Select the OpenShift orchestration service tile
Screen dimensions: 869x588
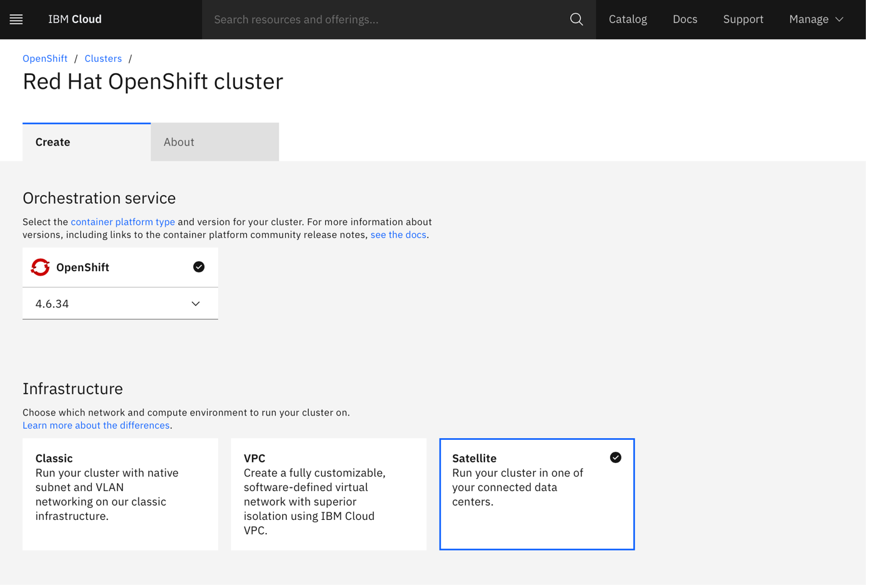click(119, 267)
